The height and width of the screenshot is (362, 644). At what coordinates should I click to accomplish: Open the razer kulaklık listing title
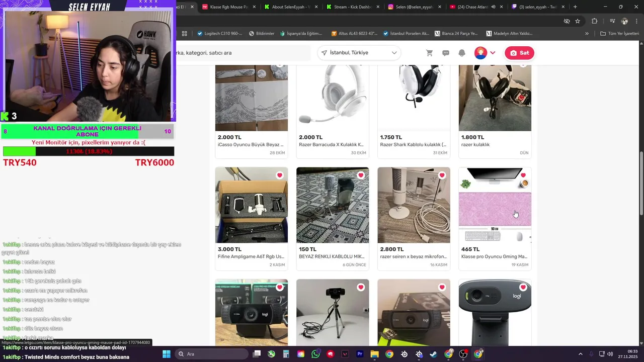click(x=475, y=145)
